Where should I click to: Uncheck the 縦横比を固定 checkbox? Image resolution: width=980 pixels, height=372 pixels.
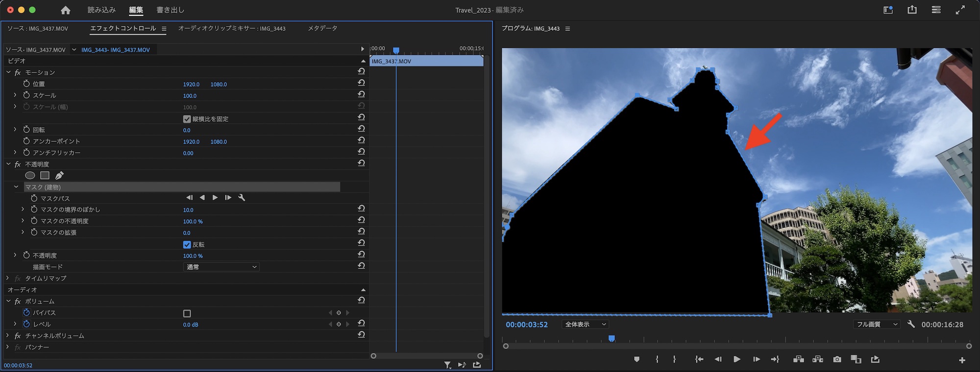click(187, 119)
